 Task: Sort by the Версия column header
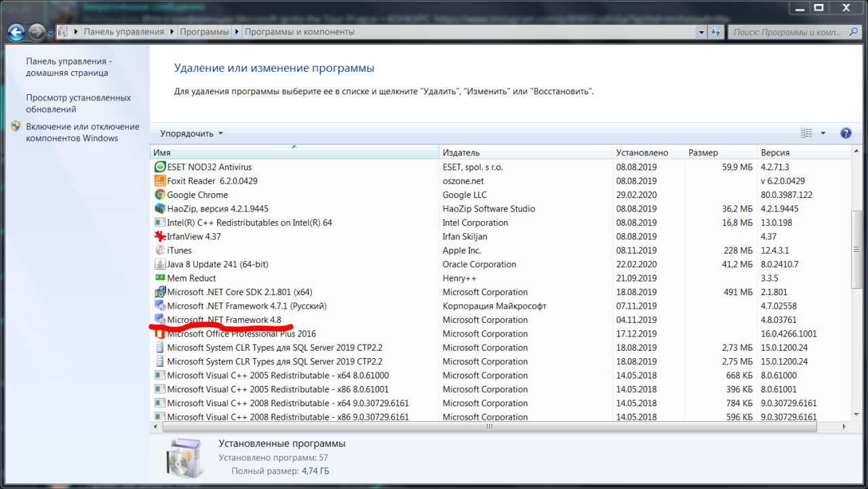click(x=804, y=153)
